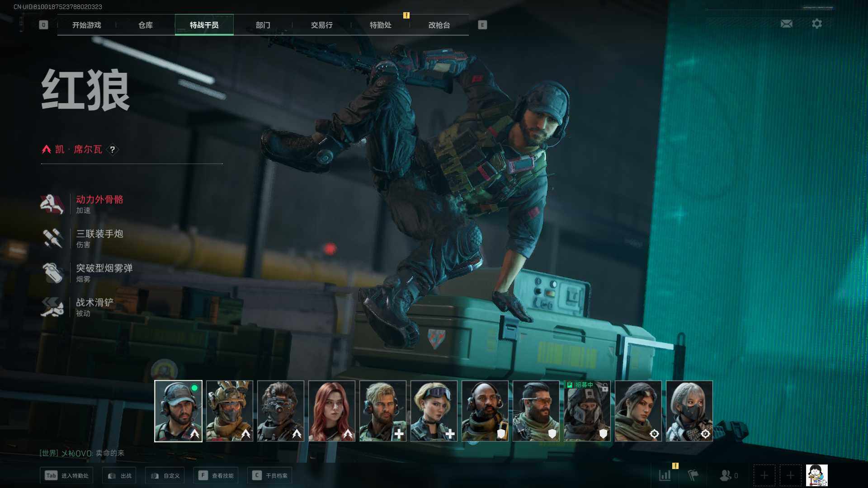Viewport: 868px width, 488px height.
Task: Click the 战术滑铲 skill name text
Action: click(94, 302)
